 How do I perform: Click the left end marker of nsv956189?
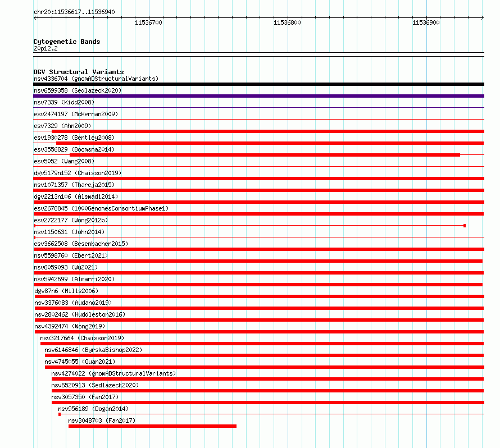pyautogui.click(x=60, y=414)
